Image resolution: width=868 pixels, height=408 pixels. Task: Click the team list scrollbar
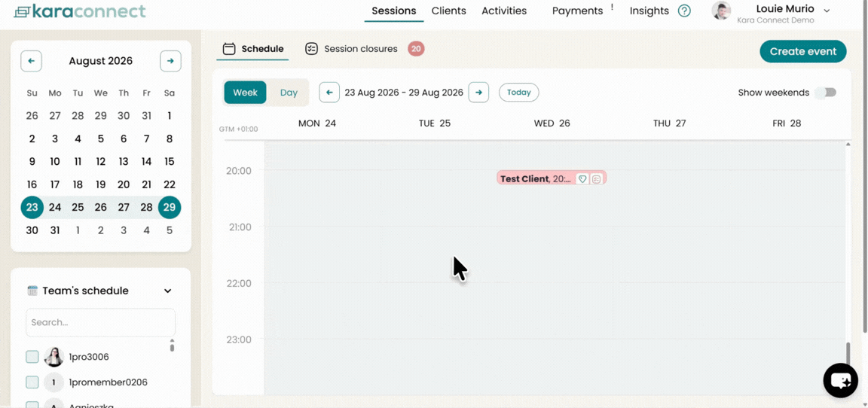[x=172, y=346]
